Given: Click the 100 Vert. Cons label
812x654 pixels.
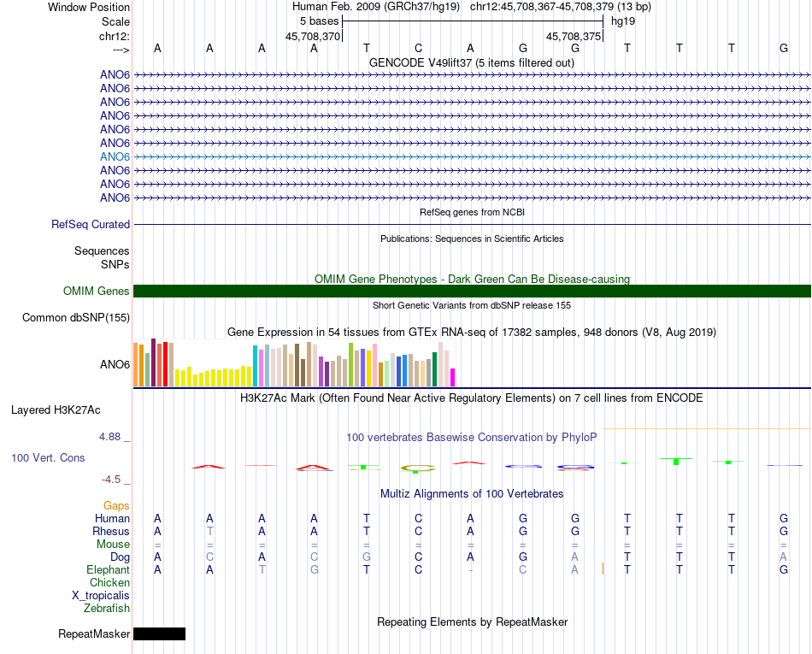Looking at the screenshot, I should [48, 457].
